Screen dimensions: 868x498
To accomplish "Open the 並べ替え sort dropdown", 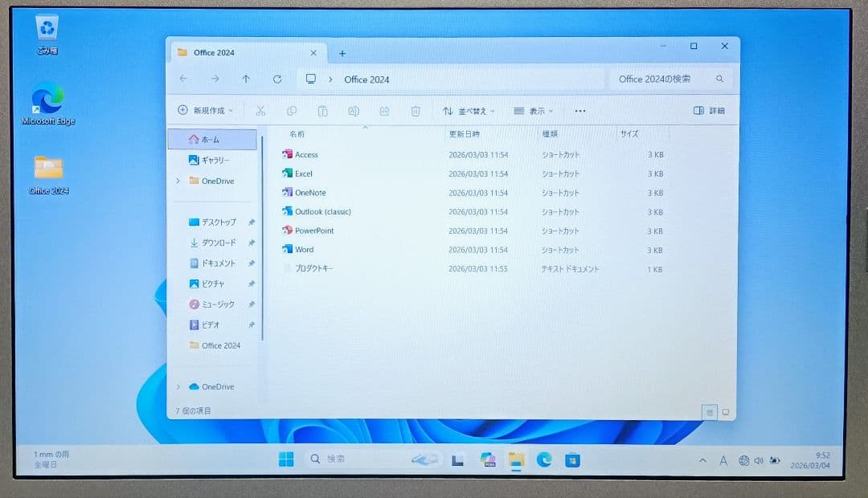I will tap(469, 110).
